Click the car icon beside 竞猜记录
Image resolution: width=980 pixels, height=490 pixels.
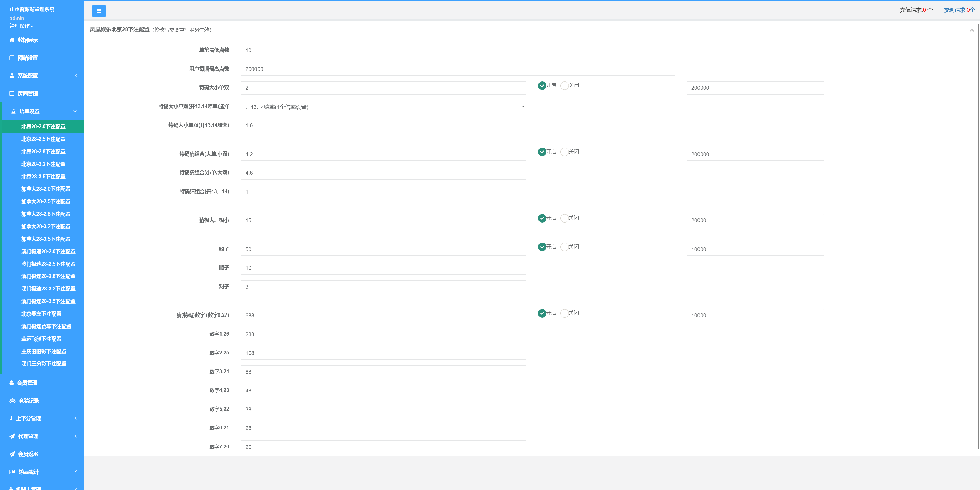click(x=12, y=401)
